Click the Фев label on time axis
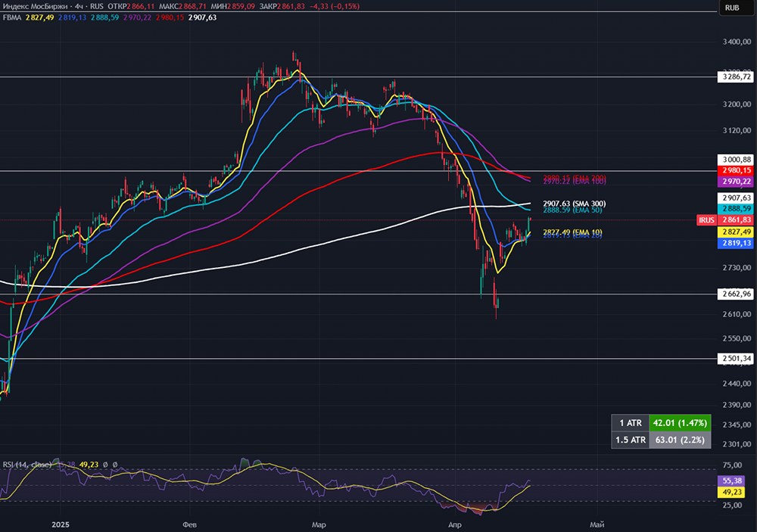The width and height of the screenshot is (757, 532). (190, 524)
